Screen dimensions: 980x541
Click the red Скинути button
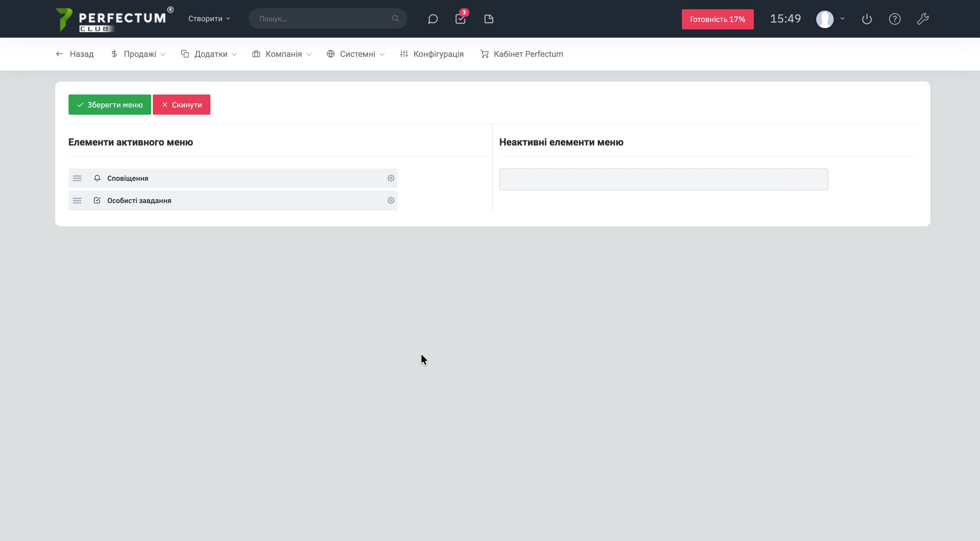[182, 104]
